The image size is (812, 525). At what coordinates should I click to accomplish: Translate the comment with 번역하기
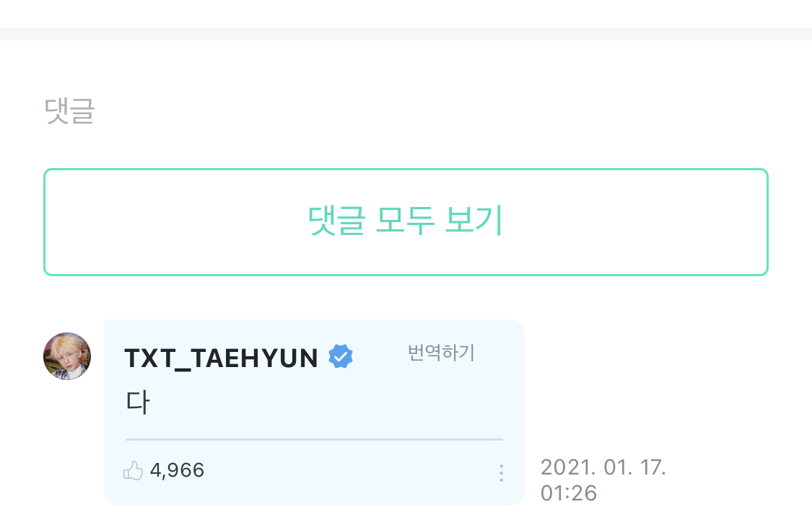point(441,353)
